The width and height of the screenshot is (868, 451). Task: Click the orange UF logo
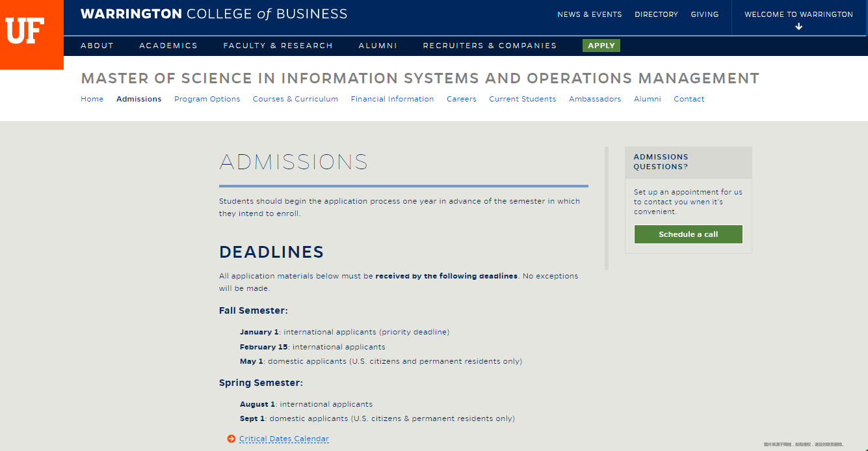click(31, 34)
